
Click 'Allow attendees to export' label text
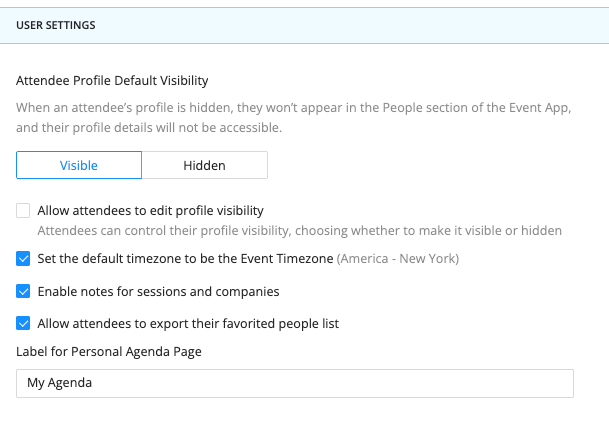[x=188, y=324]
